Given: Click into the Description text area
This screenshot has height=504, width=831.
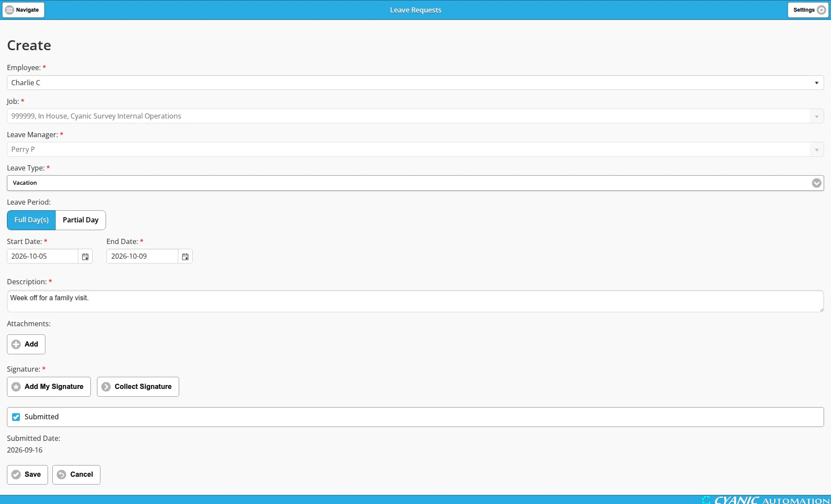Looking at the screenshot, I should [415, 301].
